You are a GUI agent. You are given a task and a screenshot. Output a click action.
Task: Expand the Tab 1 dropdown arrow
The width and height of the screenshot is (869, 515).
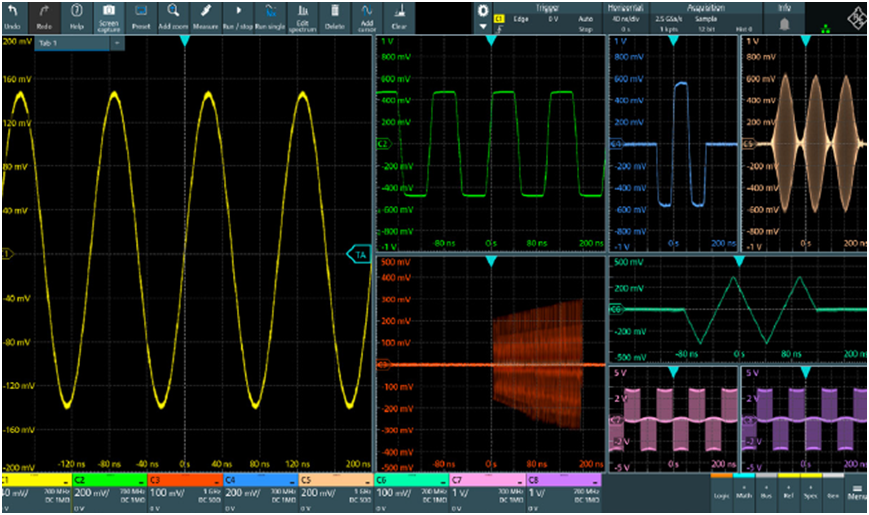pyautogui.click(x=117, y=44)
